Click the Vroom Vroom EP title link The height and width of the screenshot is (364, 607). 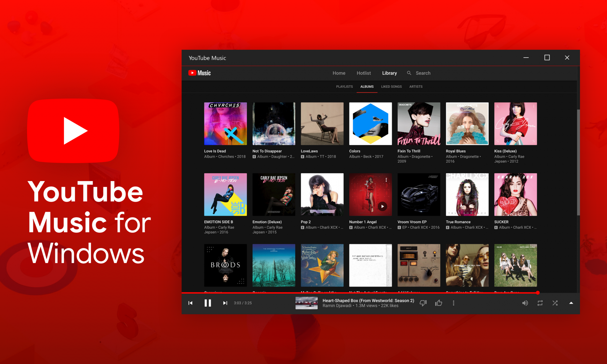tap(412, 222)
